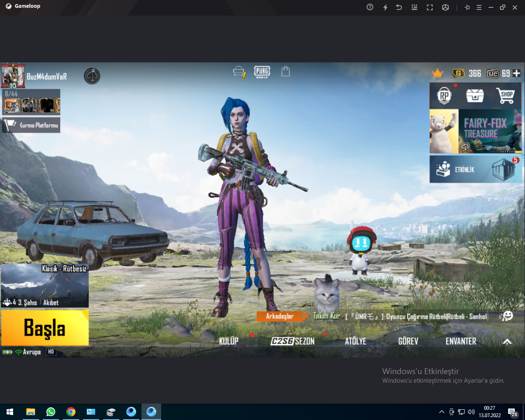Click the robot companion with red helmet
525x420 pixels.
[361, 250]
